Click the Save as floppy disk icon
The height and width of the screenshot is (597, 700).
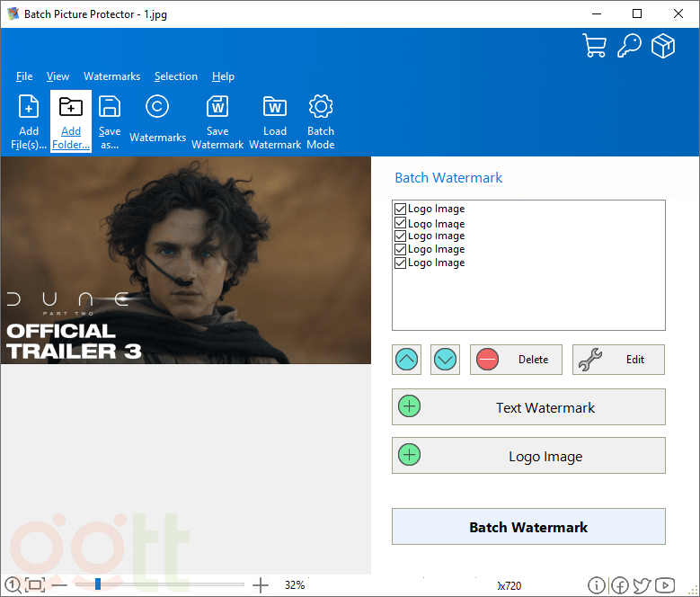pyautogui.click(x=110, y=107)
